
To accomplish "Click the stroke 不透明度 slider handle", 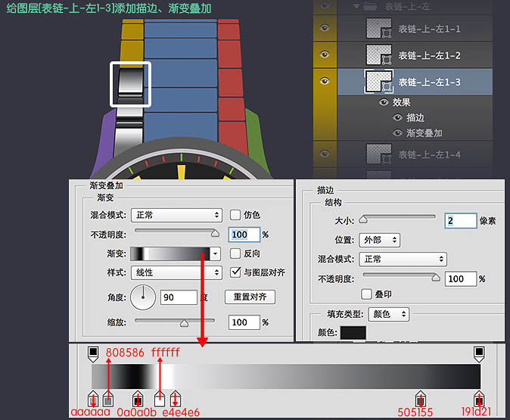I will tap(436, 278).
